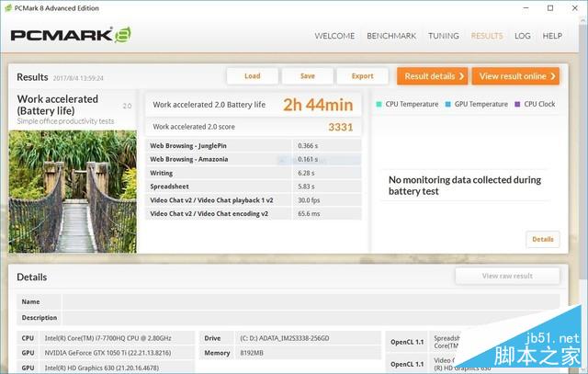Viewport: 588px width, 374px height.
Task: Click View result online button
Action: pos(515,76)
